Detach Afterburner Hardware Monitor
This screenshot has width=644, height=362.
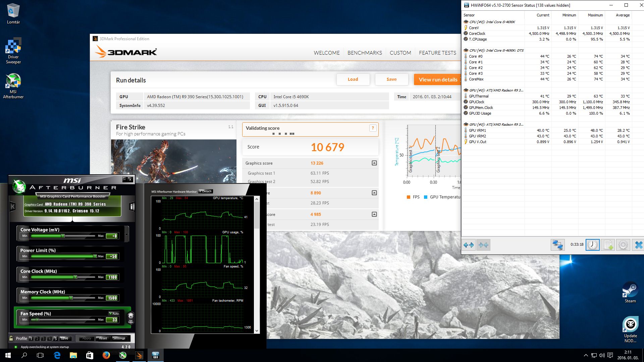point(206,191)
